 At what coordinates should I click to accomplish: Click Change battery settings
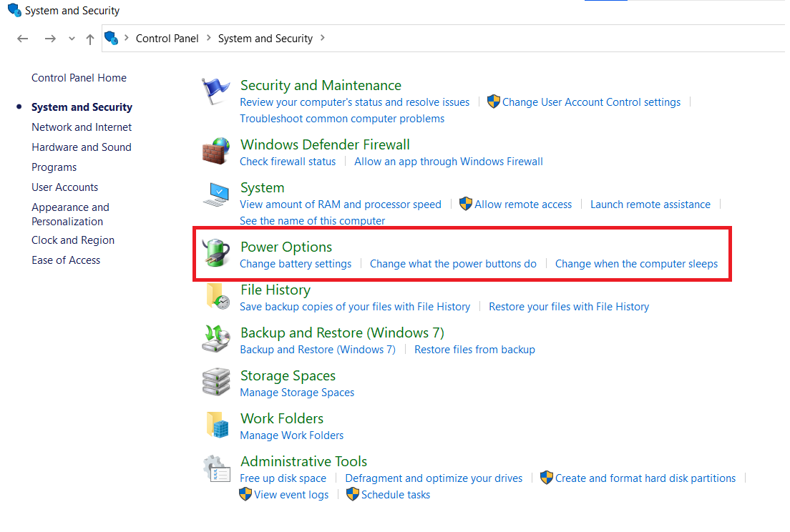pyautogui.click(x=295, y=263)
